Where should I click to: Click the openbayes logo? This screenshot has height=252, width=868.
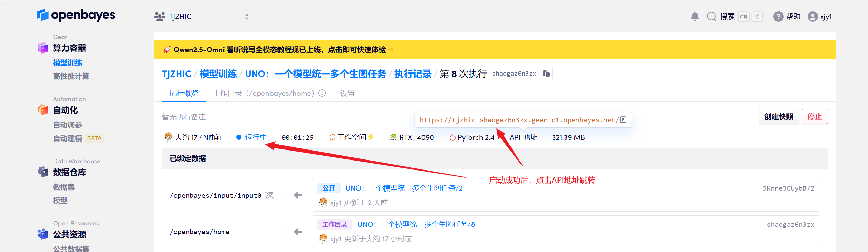pos(76,15)
